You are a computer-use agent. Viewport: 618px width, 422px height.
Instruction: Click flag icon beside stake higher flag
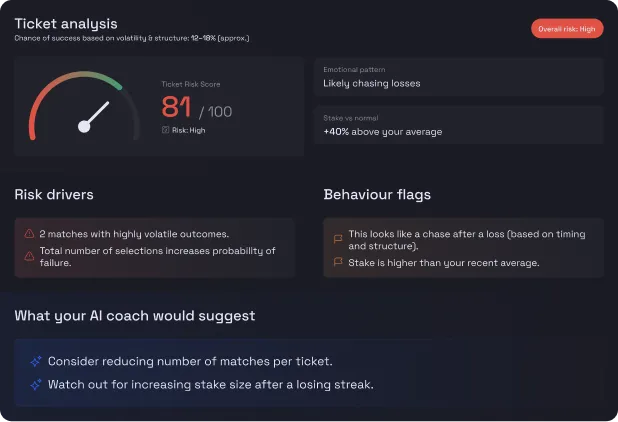click(x=338, y=263)
